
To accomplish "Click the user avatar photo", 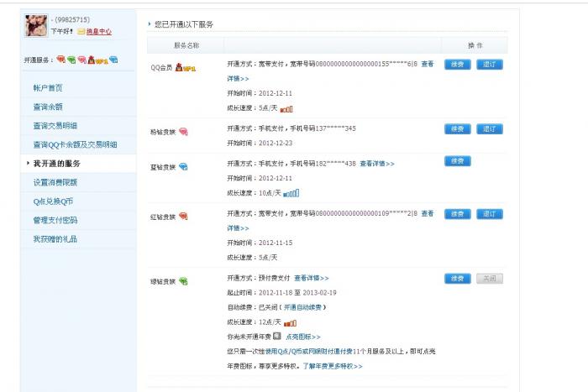I will 36,25.
